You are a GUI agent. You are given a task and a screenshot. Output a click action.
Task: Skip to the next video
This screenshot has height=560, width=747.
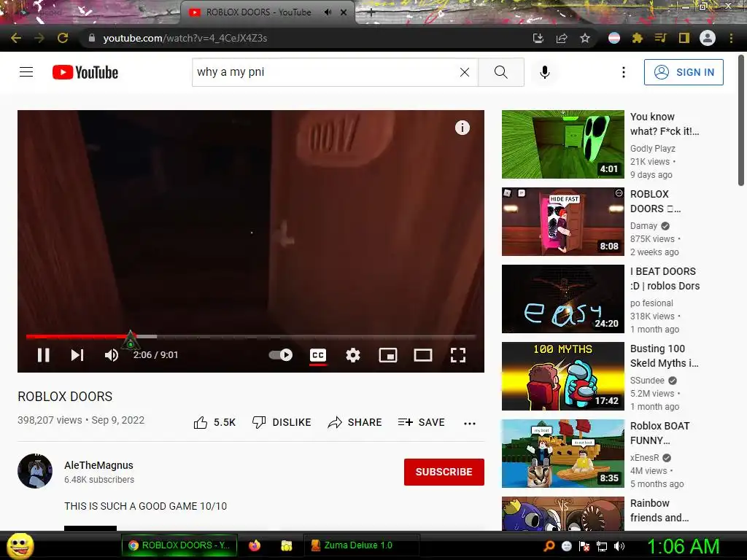[77, 355]
